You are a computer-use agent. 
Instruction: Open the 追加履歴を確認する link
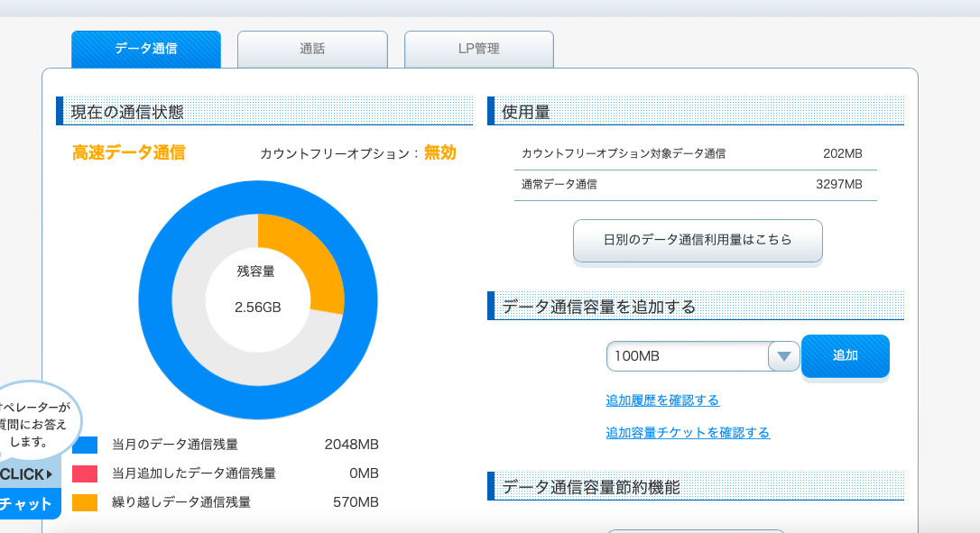662,400
